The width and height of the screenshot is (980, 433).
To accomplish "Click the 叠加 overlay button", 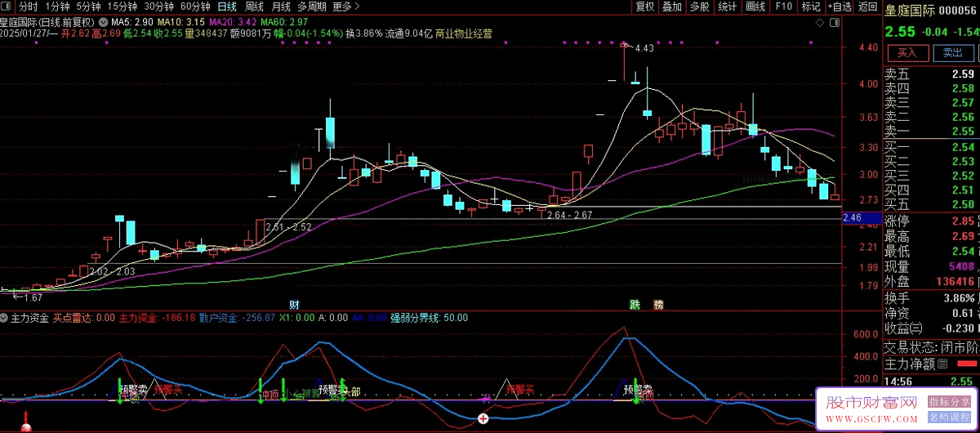I will (672, 7).
